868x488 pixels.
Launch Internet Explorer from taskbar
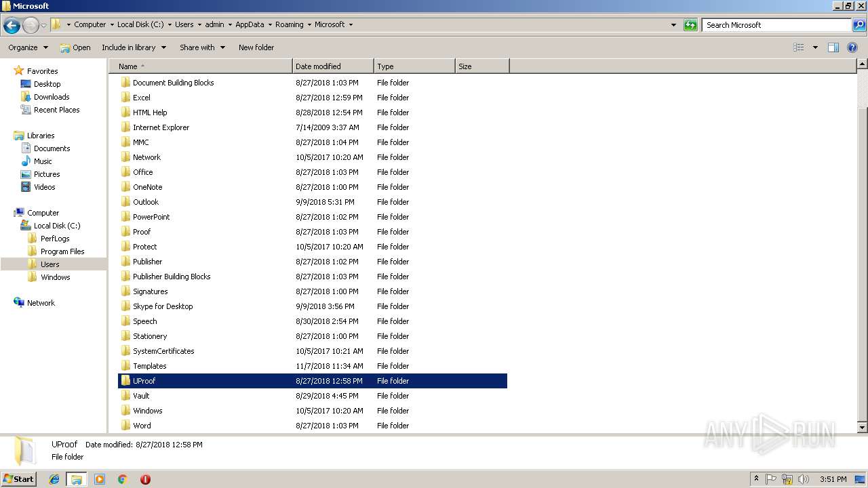point(54,479)
